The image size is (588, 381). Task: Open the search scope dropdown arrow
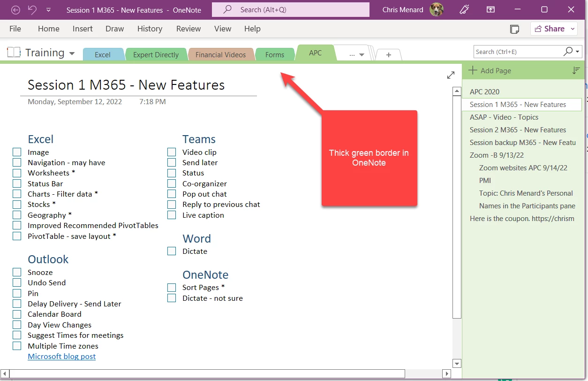click(x=578, y=52)
